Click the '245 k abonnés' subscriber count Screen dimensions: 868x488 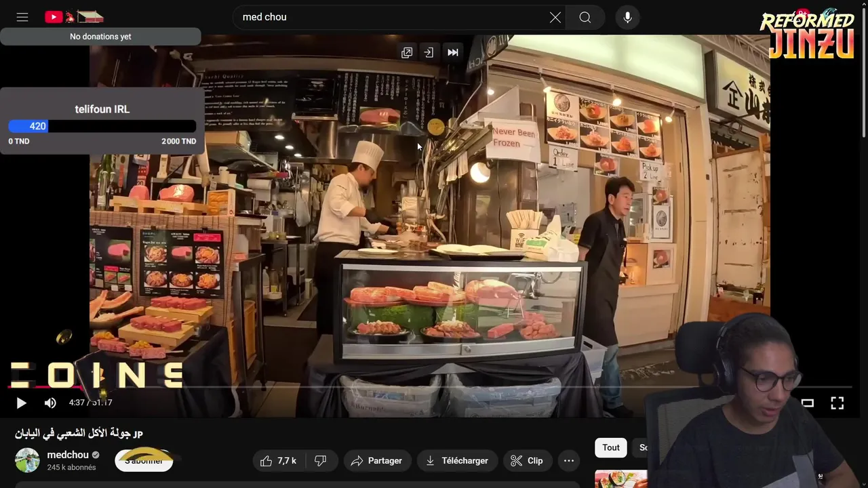(71, 468)
